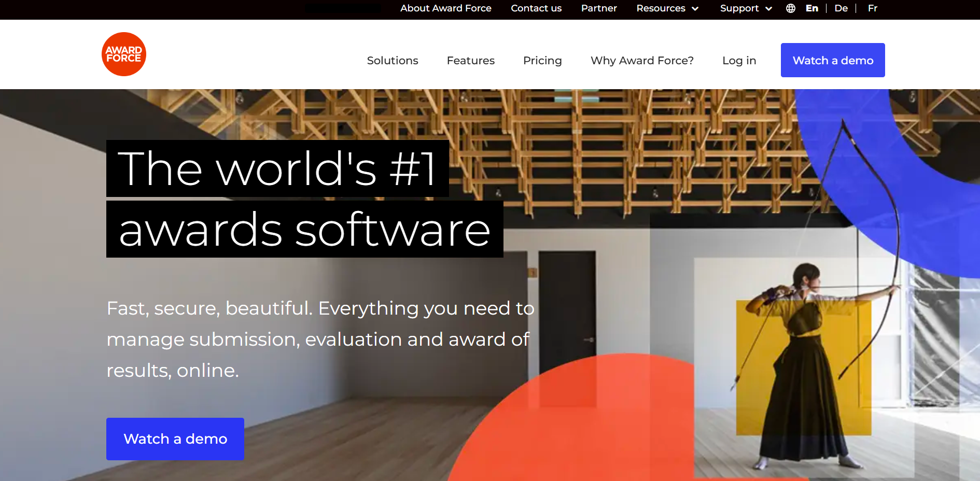Switch site language to German (De)

coord(841,8)
